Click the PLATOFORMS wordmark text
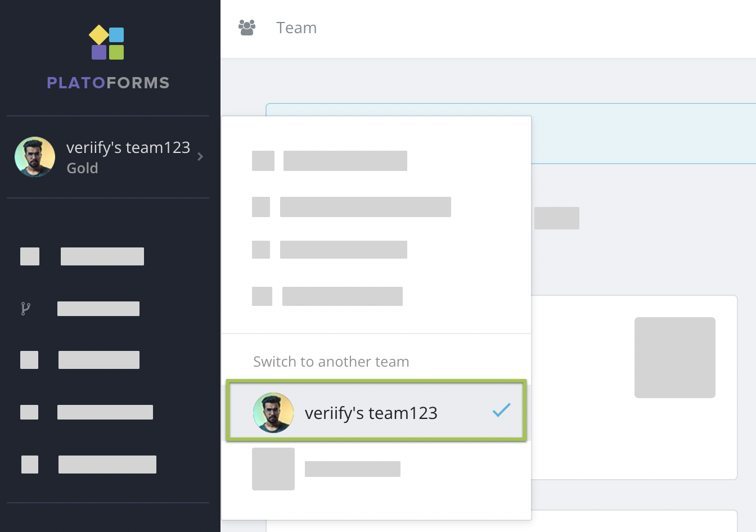This screenshot has width=756, height=532. pyautogui.click(x=108, y=83)
